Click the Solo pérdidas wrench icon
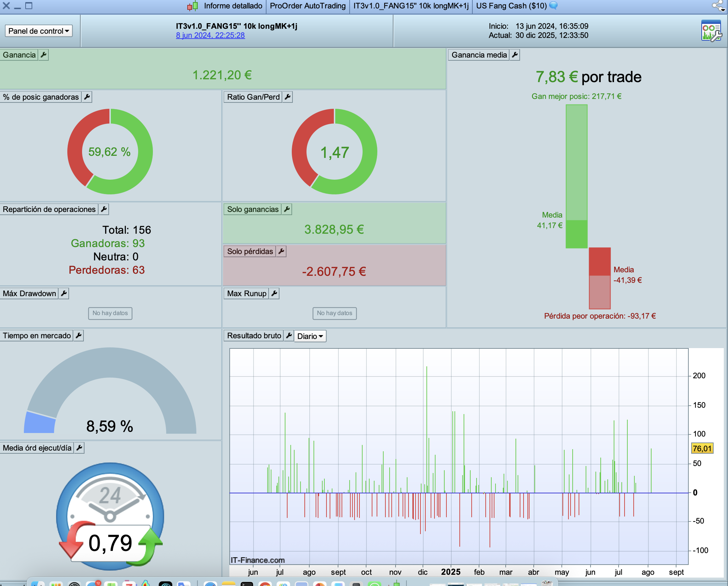 281,251
